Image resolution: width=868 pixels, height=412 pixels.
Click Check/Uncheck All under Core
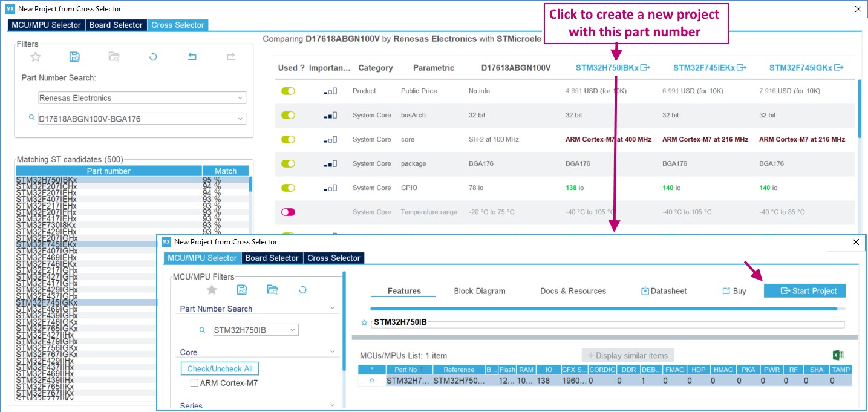[220, 368]
